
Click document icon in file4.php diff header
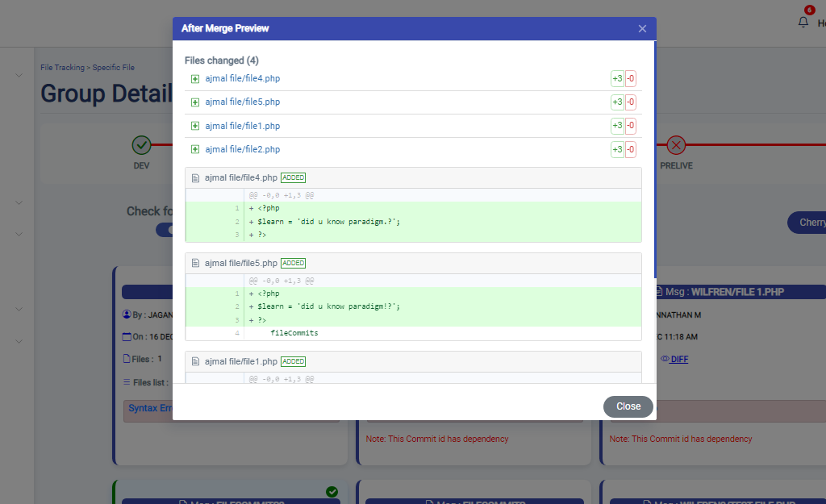[195, 177]
